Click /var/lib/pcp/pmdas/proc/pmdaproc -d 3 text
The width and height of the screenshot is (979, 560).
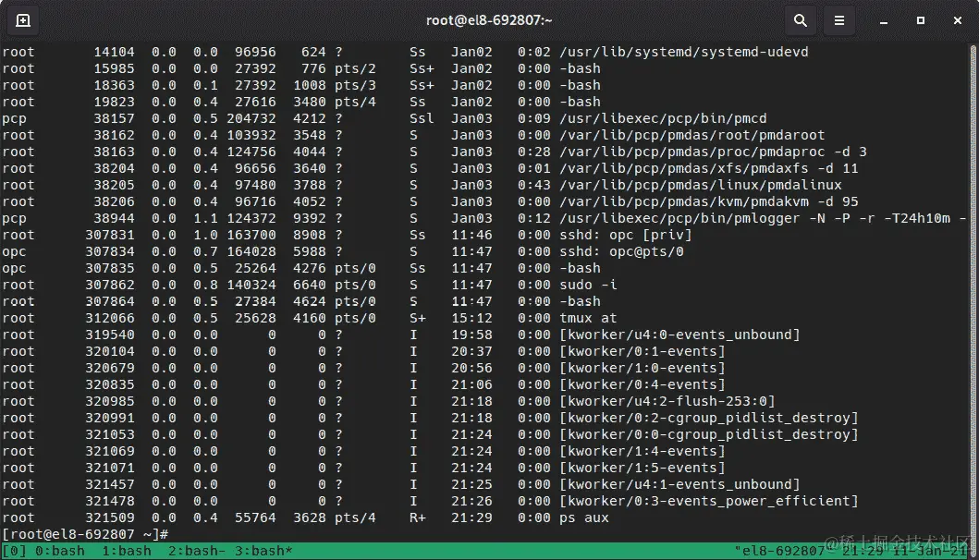point(713,152)
